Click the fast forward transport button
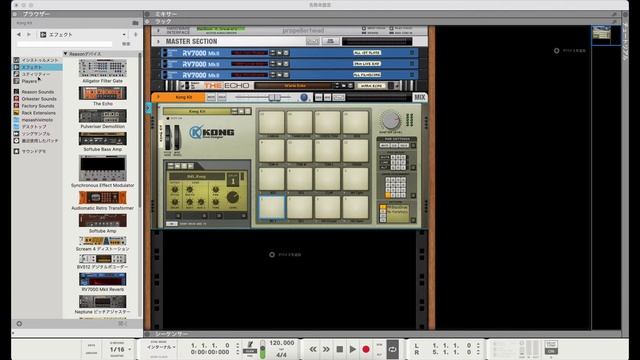The image size is (640, 360). tap(326, 349)
